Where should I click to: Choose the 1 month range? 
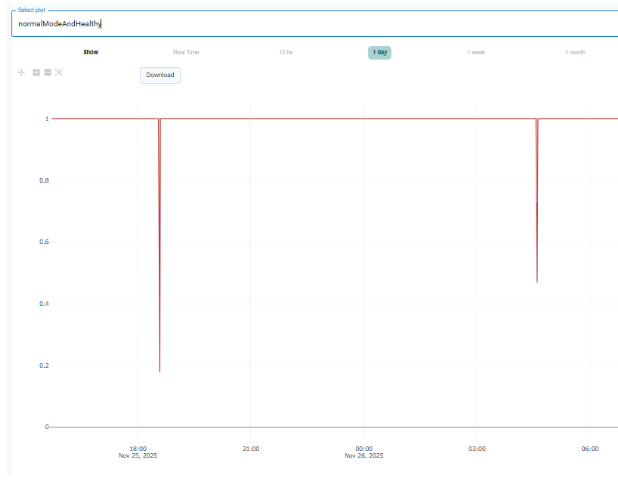click(x=575, y=52)
